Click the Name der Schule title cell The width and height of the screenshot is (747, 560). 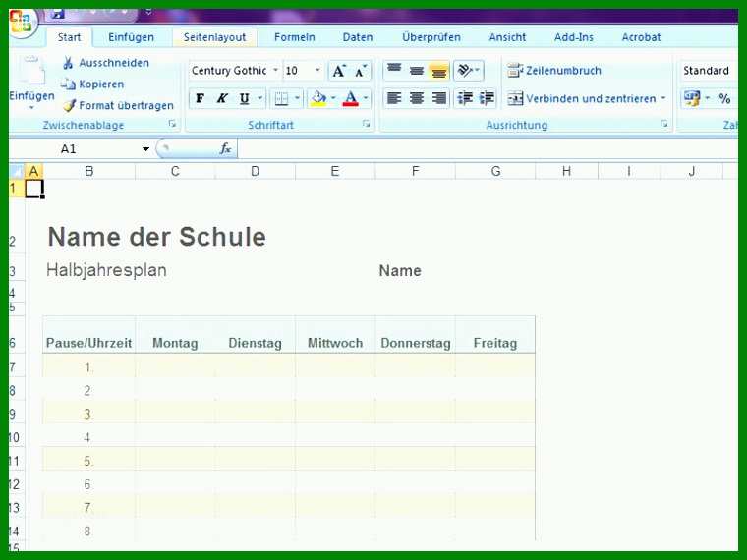click(156, 236)
